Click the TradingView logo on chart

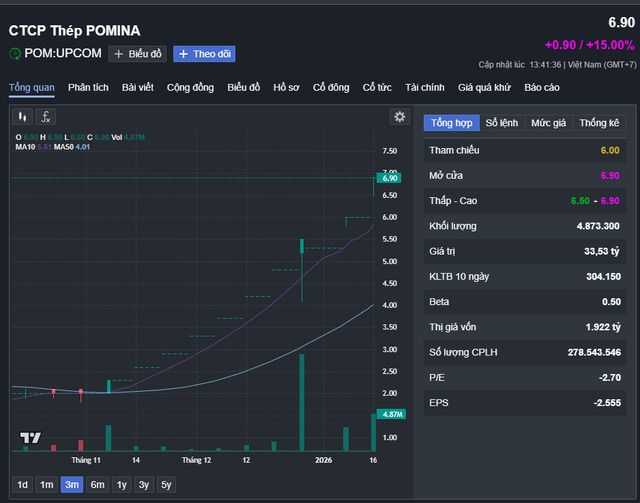pos(30,438)
